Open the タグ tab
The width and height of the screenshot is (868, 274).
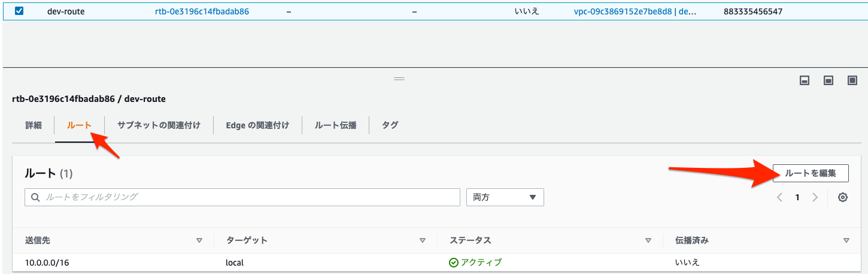(390, 125)
